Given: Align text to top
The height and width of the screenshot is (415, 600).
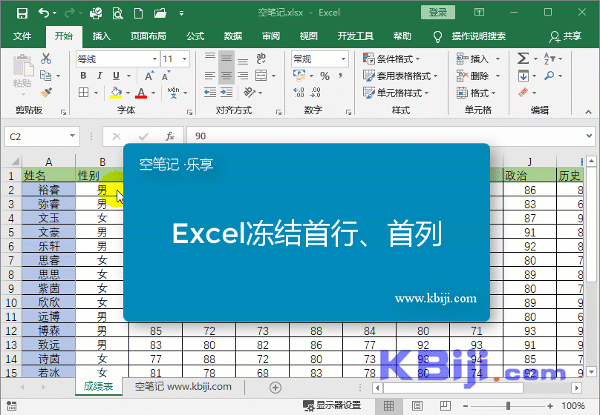Looking at the screenshot, I should [210, 59].
